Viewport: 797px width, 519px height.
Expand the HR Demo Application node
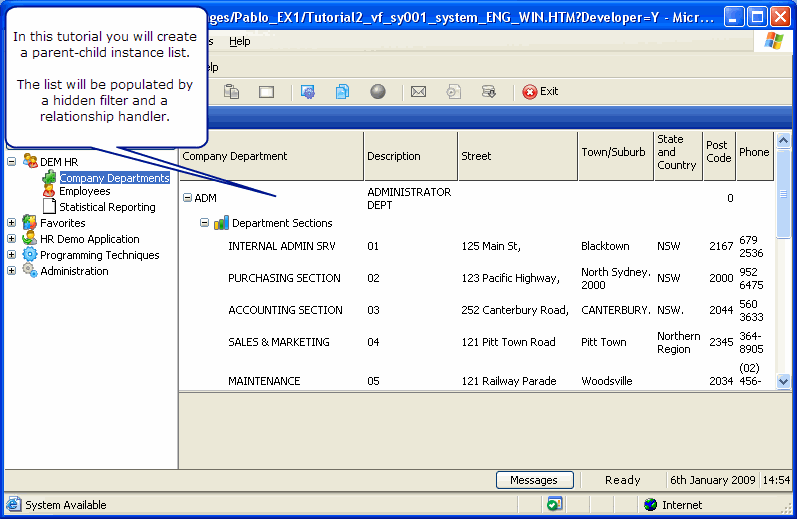point(12,238)
